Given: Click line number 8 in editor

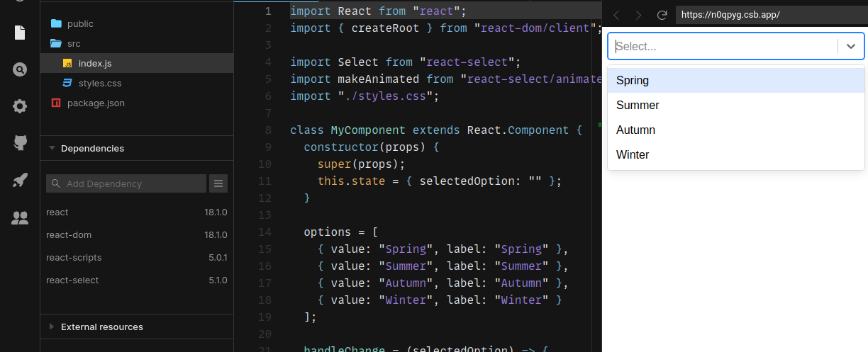Looking at the screenshot, I should (x=267, y=130).
